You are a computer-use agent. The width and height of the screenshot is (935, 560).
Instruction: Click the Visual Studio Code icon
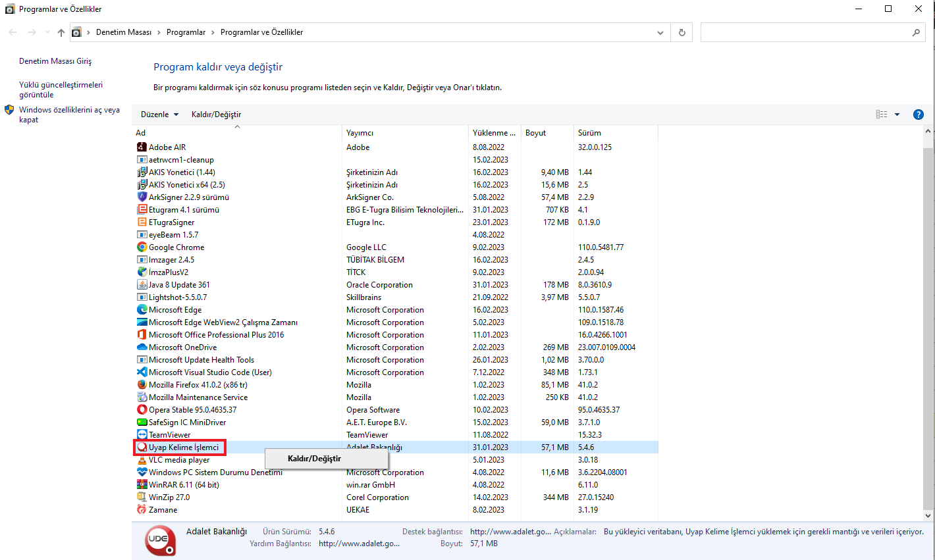tap(142, 372)
